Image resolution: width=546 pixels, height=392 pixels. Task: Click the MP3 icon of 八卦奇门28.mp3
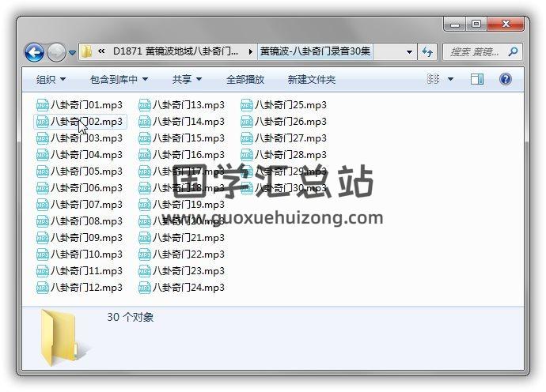(x=247, y=154)
